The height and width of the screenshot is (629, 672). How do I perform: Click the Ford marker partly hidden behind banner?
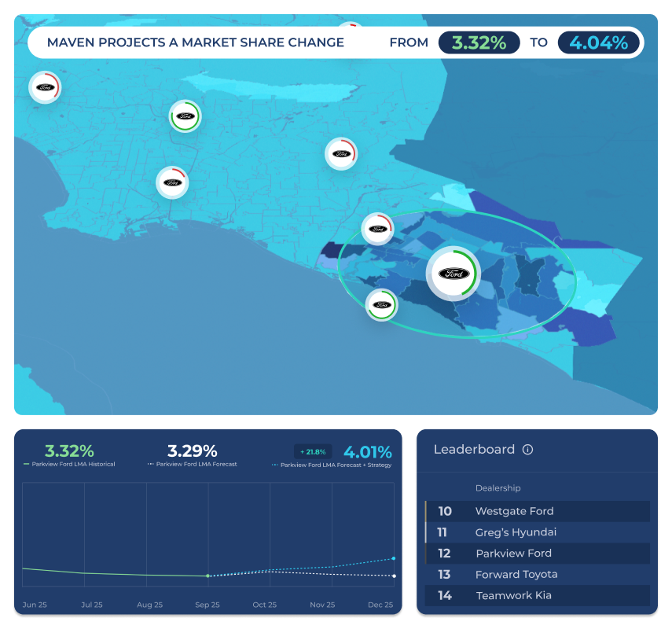351,28
